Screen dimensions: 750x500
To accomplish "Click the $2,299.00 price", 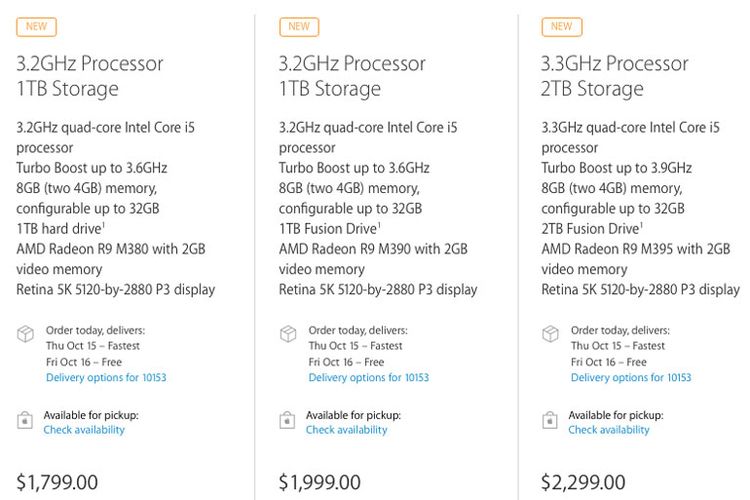I will click(583, 482).
